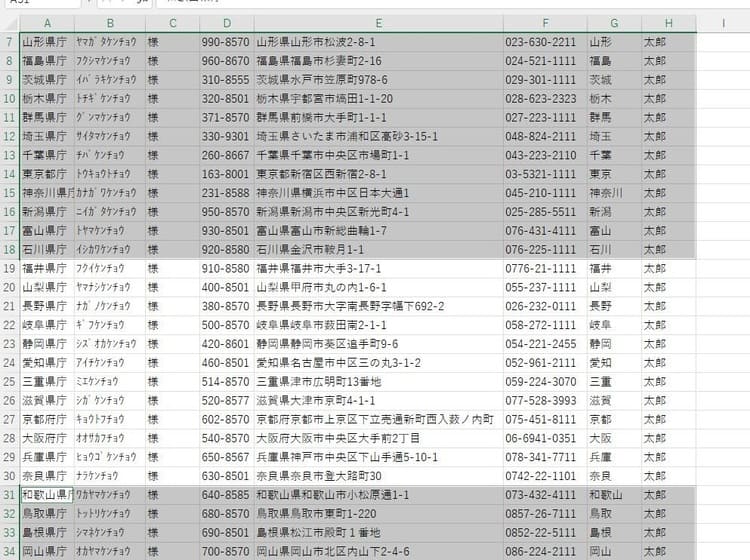Select row 7 header
This screenshot has width=750, height=560.
[x=10, y=42]
